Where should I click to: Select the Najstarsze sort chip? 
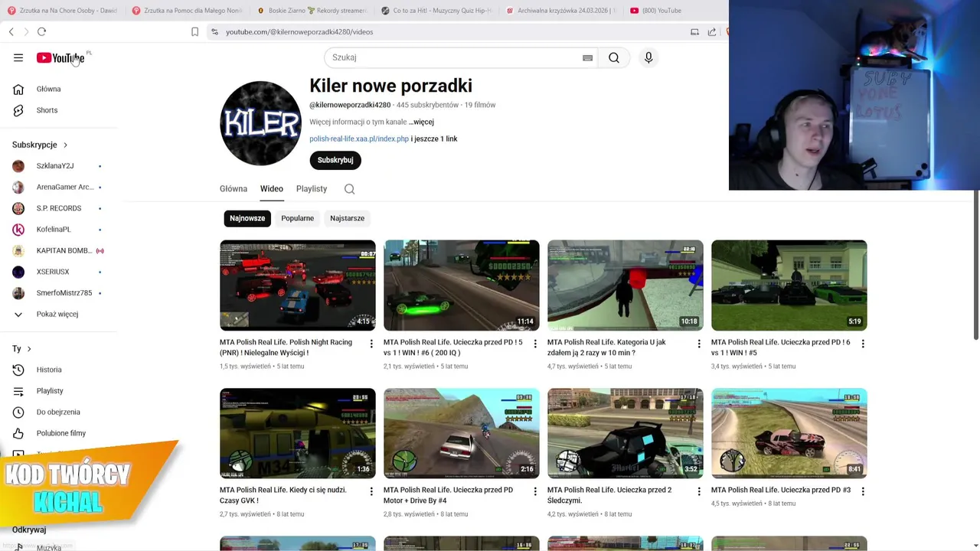click(x=347, y=218)
